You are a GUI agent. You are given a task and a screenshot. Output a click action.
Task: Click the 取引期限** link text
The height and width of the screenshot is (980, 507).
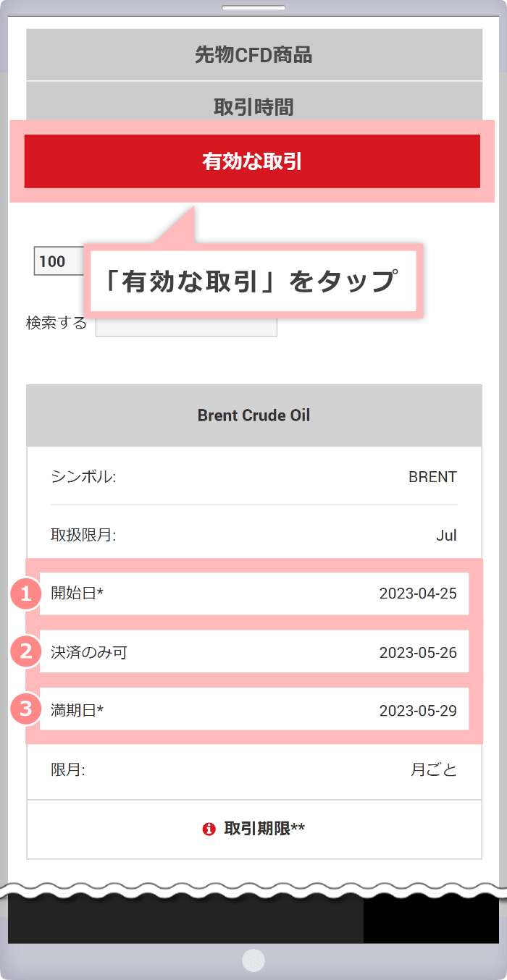[264, 829]
